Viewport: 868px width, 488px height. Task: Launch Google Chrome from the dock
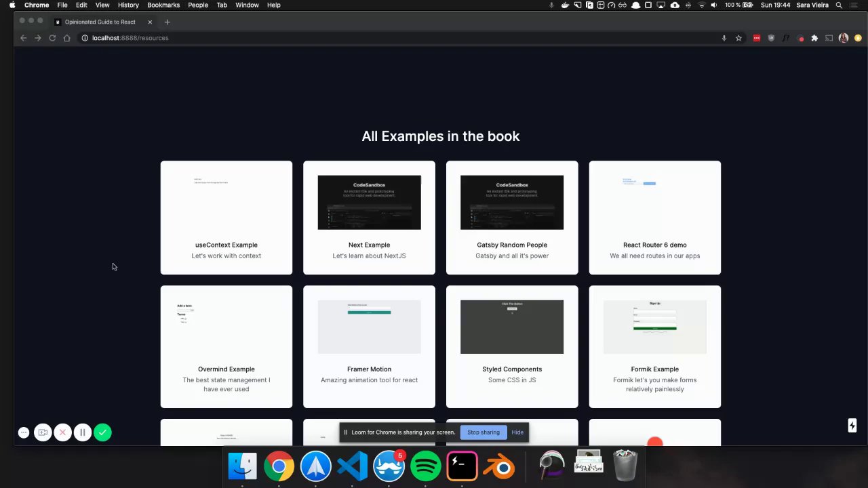click(279, 466)
